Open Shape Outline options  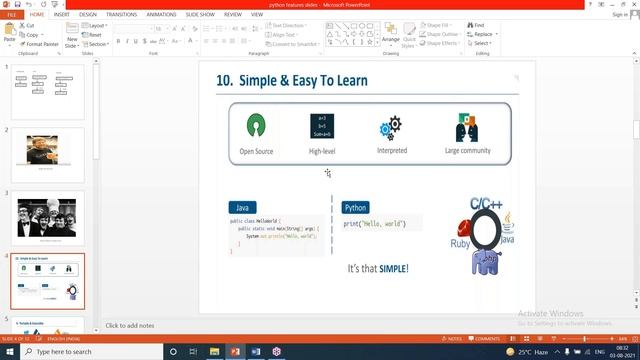(440, 34)
